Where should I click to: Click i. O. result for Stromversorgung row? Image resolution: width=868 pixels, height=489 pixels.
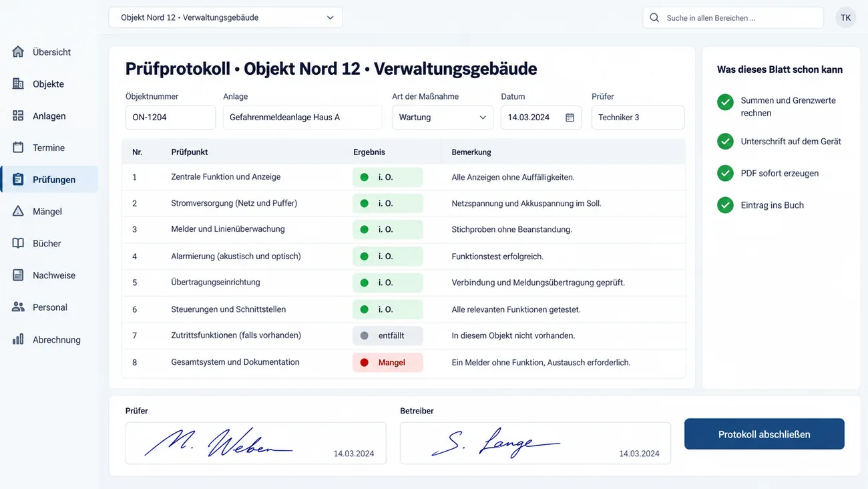click(387, 203)
